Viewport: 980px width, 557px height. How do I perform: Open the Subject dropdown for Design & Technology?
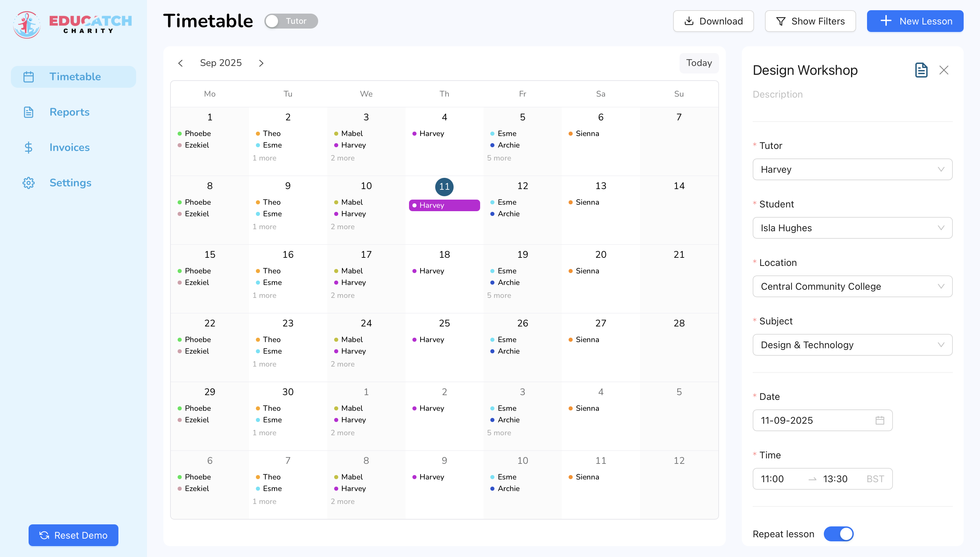pos(852,345)
